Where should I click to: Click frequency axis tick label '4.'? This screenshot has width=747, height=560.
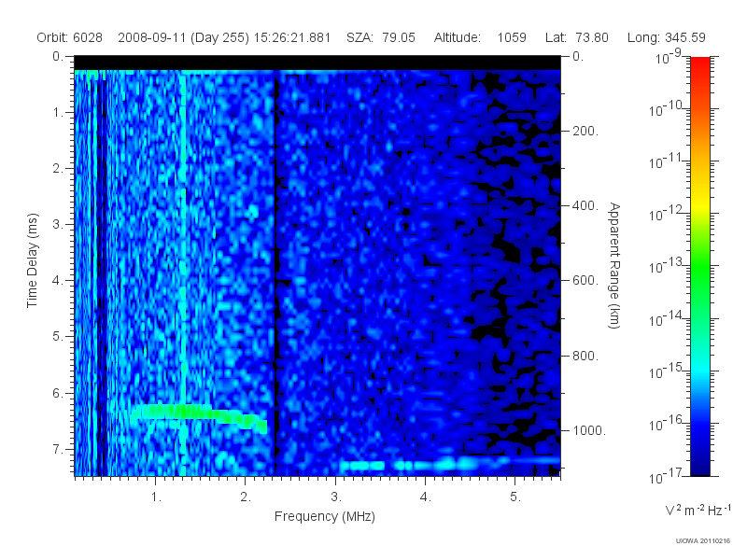(x=426, y=497)
